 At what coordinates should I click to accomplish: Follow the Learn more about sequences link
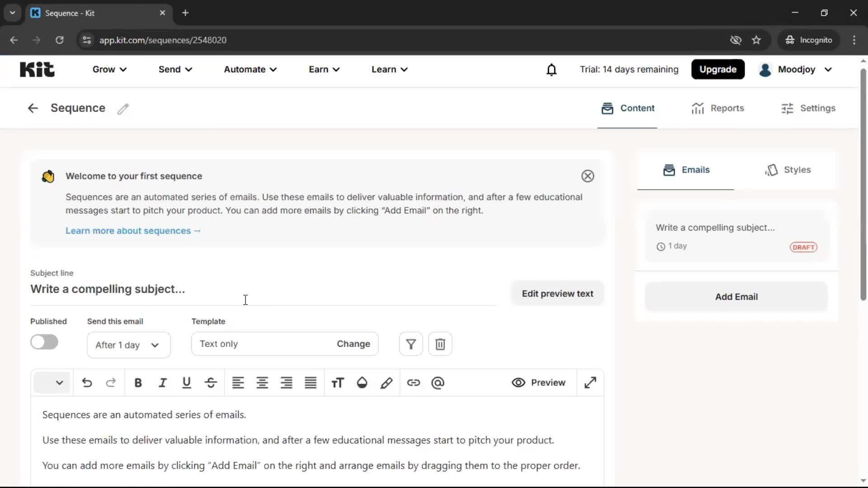coord(133,230)
